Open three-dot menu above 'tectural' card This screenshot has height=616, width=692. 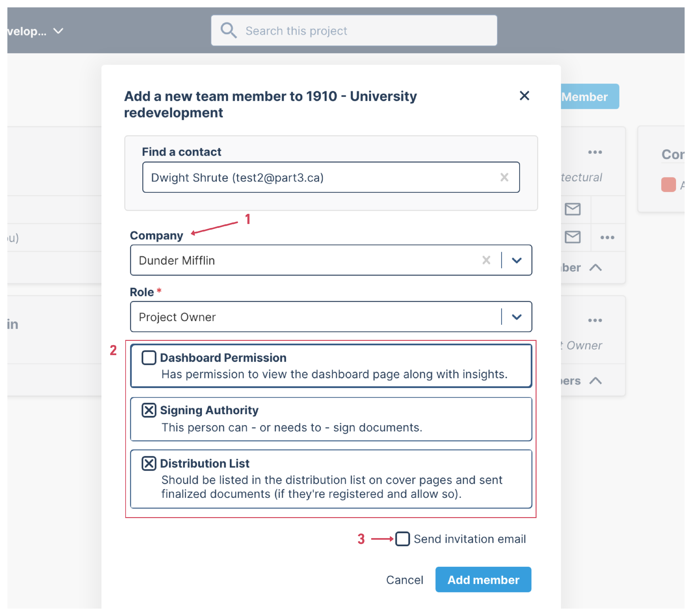595,152
